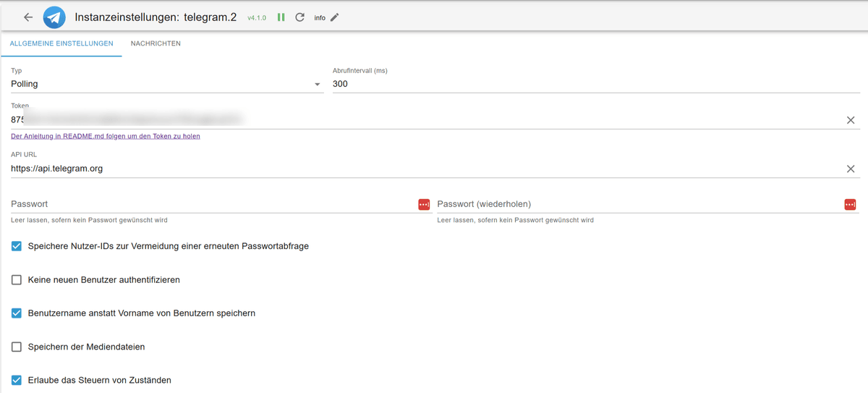Uncheck Benutzername anstatt Vorname checkbox

click(17, 313)
